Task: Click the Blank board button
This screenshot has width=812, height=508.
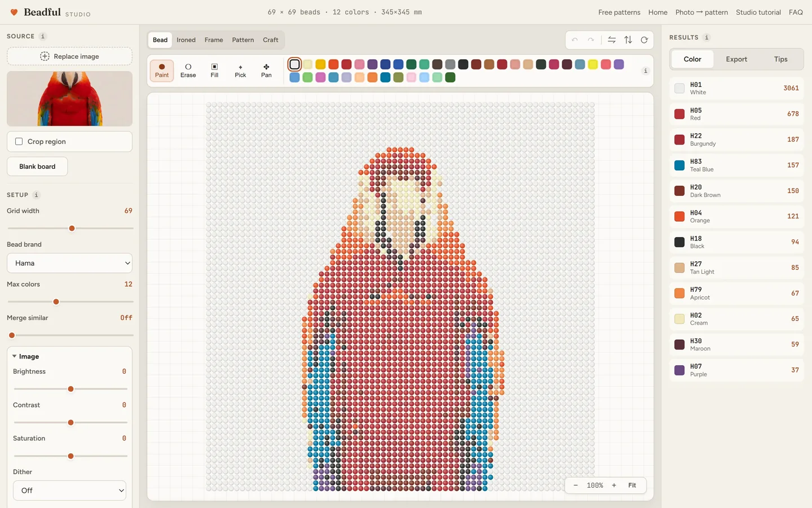Action: pos(37,167)
